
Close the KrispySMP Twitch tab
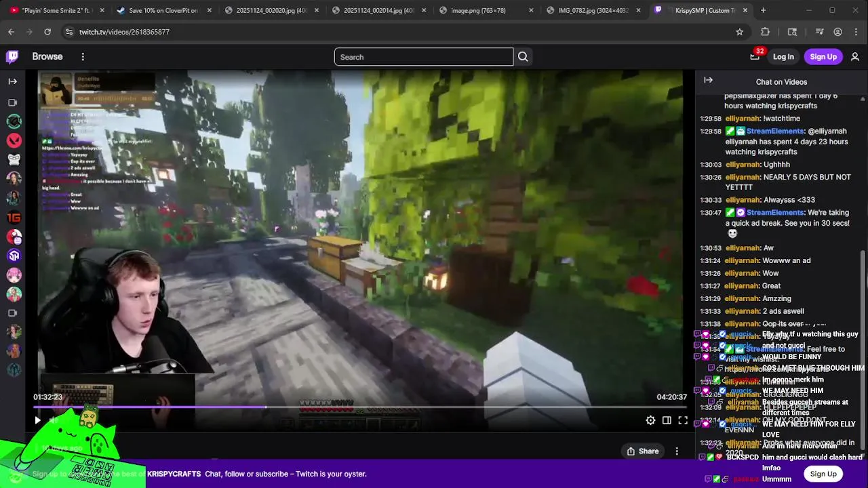click(x=745, y=10)
